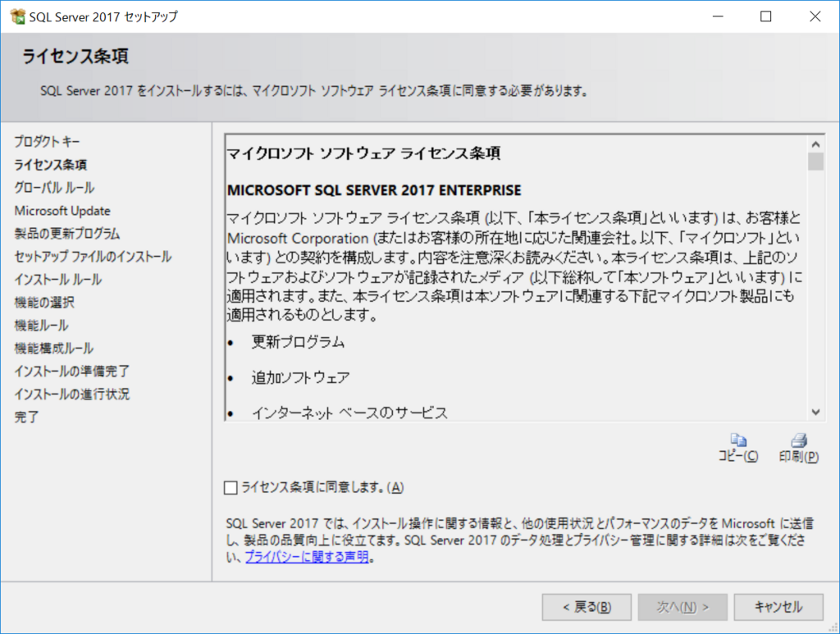Select the Microsoft Update step

click(62, 211)
